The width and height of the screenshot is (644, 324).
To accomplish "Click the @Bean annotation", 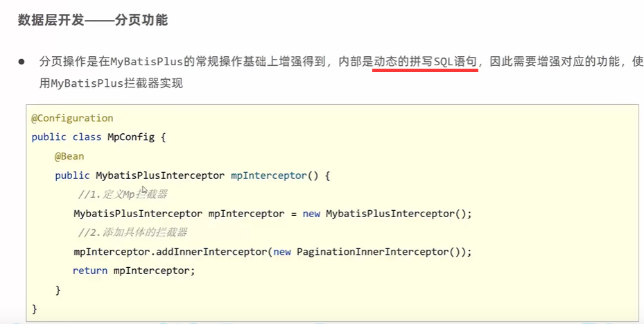I will tap(69, 156).
